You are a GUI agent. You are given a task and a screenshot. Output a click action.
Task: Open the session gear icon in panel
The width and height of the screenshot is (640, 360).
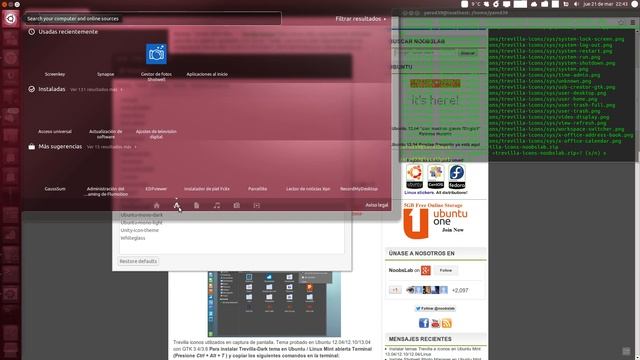[x=635, y=4]
